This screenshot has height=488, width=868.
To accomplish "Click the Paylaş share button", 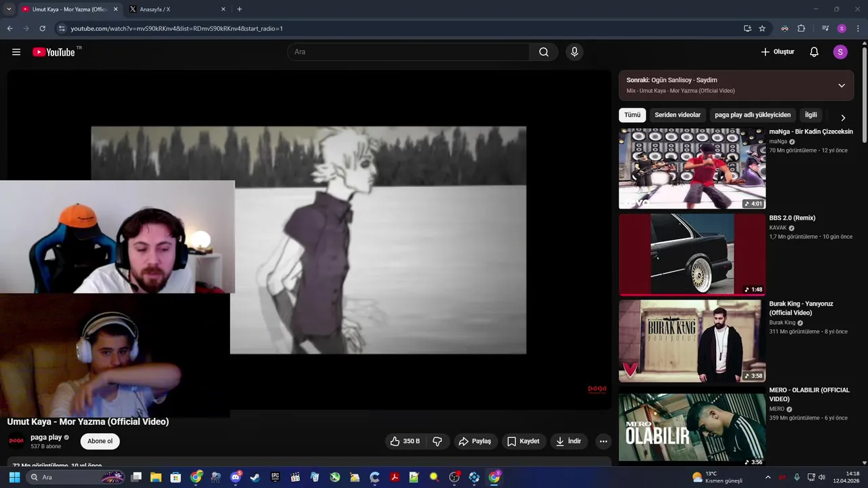I will [475, 441].
